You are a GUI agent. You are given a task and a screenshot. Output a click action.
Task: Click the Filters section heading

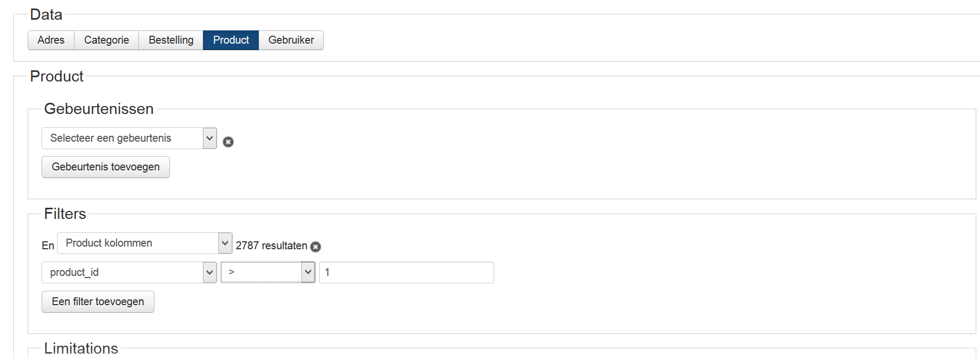point(65,214)
